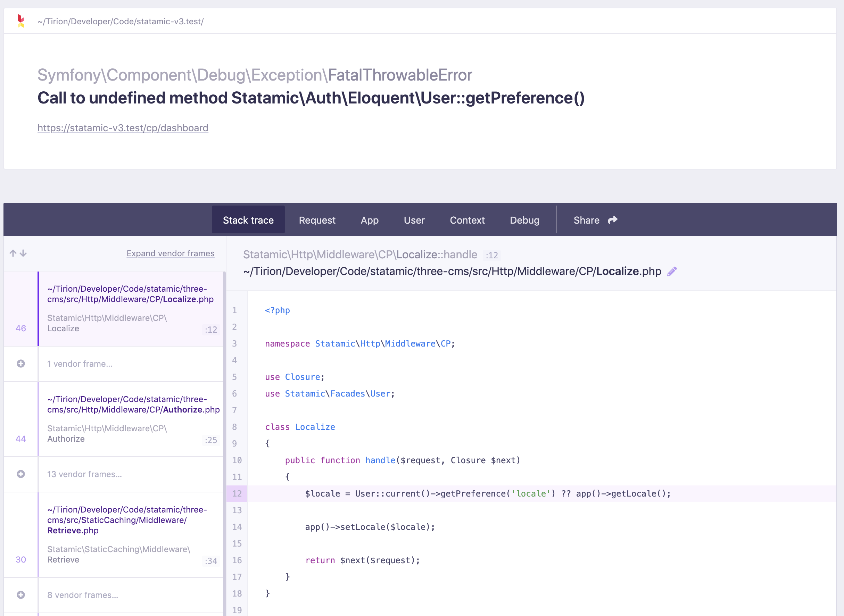
Task: Click the pencil icon to edit Localize.php
Action: [672, 271]
